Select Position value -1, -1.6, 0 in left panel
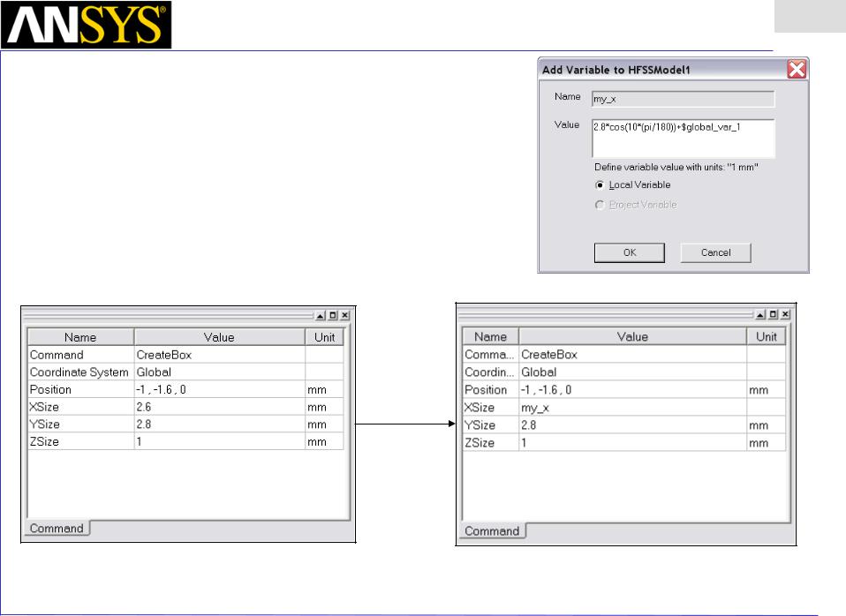Image resolution: width=846 pixels, height=616 pixels. [220, 389]
